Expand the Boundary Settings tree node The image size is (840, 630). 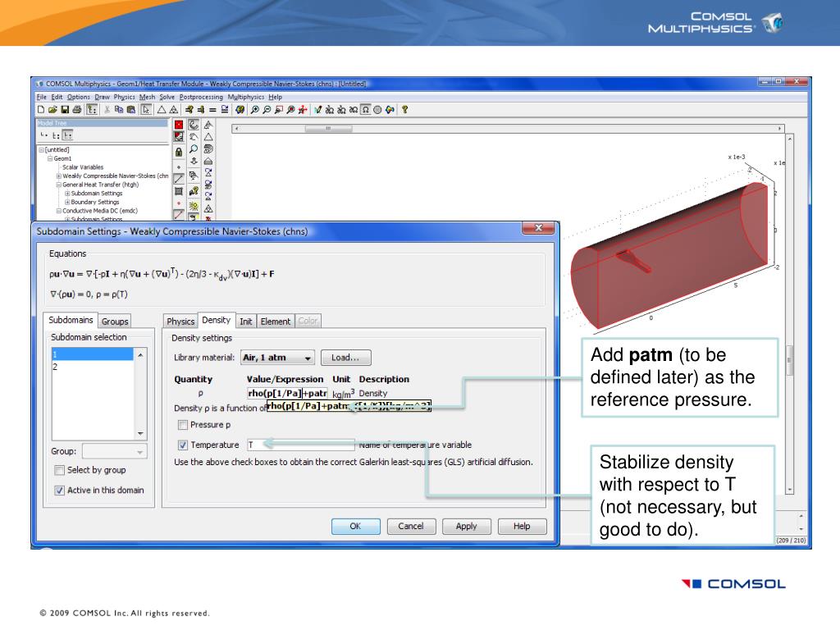pos(67,202)
